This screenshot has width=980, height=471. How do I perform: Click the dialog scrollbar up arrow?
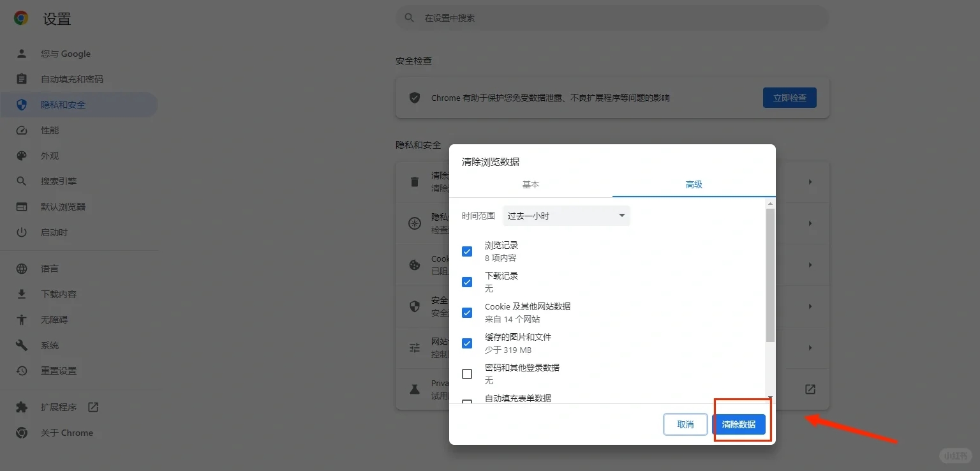pos(770,204)
